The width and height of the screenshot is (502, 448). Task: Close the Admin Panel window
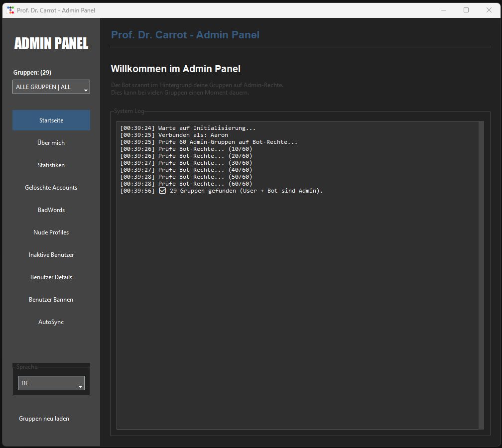pos(489,10)
